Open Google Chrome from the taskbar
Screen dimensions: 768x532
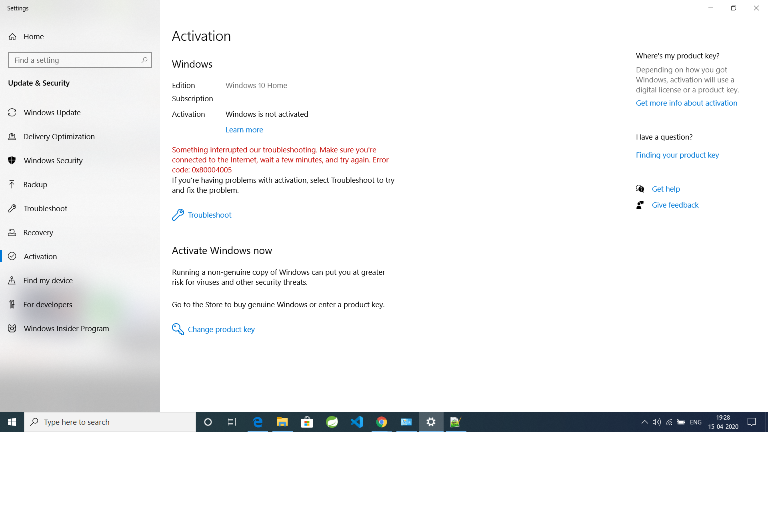pyautogui.click(x=382, y=422)
